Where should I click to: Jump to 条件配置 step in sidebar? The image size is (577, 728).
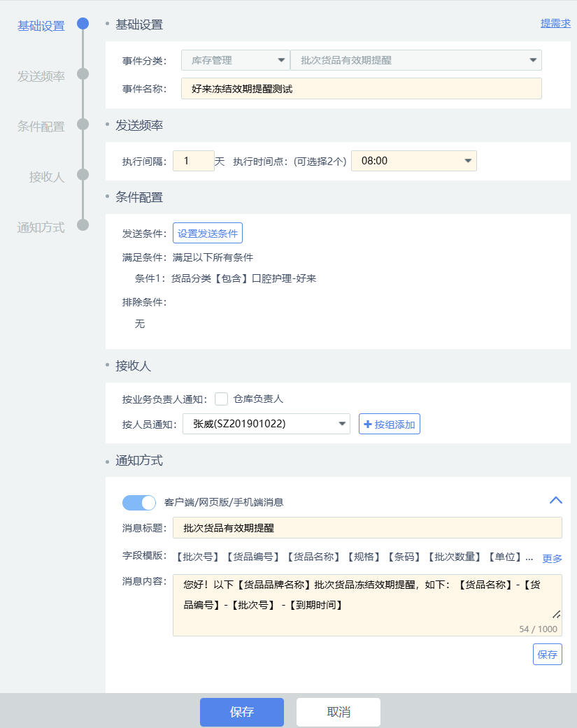pyautogui.click(x=41, y=127)
